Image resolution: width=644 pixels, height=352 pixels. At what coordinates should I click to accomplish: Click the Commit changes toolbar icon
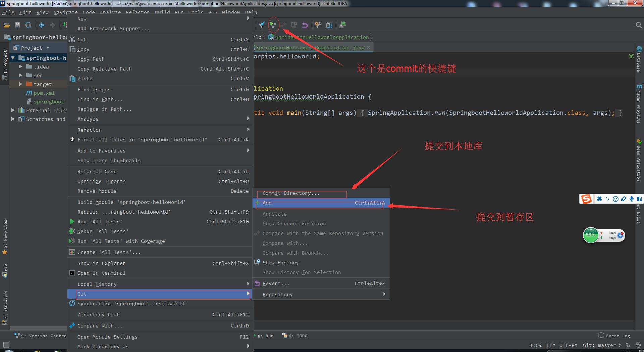[273, 25]
